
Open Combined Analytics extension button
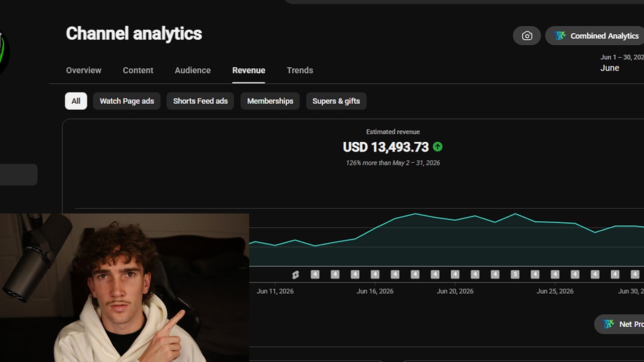point(595,36)
